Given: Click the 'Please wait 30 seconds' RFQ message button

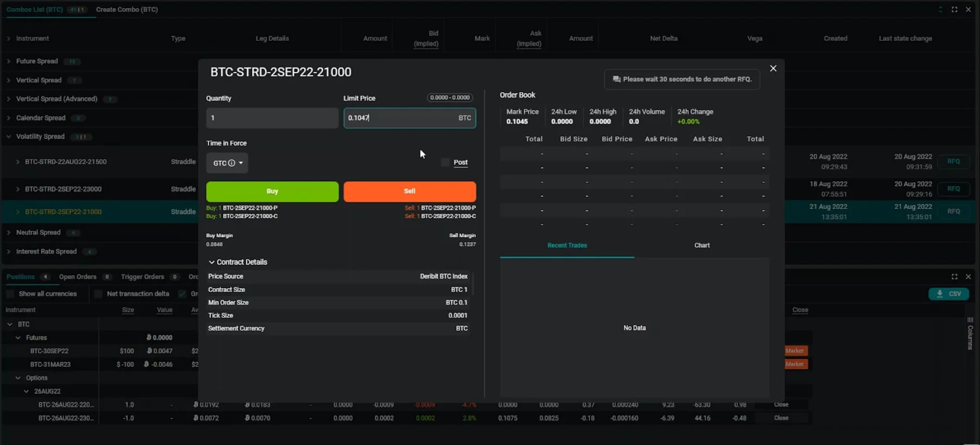Looking at the screenshot, I should click(682, 79).
